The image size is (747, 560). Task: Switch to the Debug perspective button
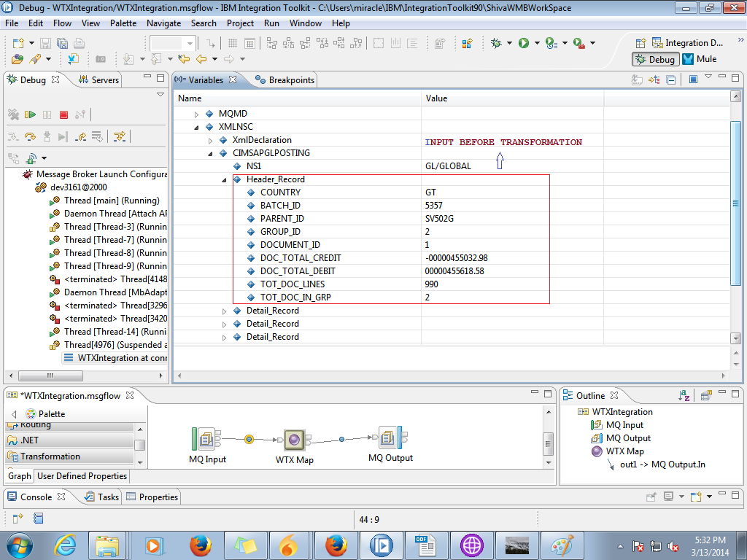(656, 60)
